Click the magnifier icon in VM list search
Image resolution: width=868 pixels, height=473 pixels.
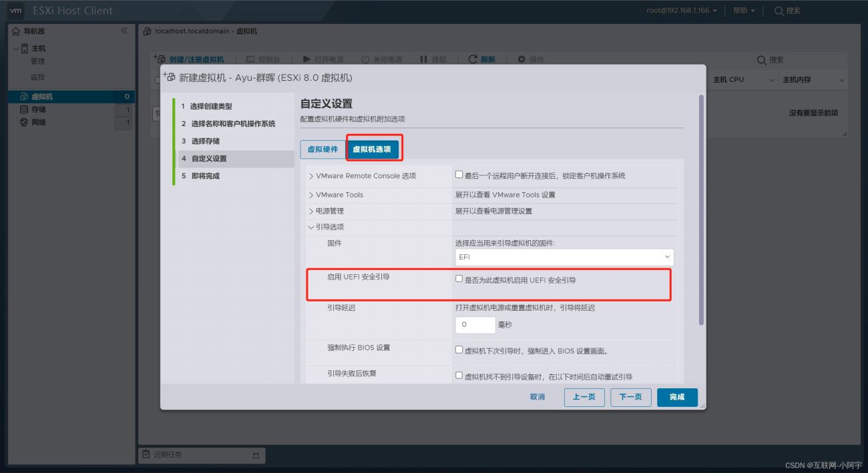(762, 60)
